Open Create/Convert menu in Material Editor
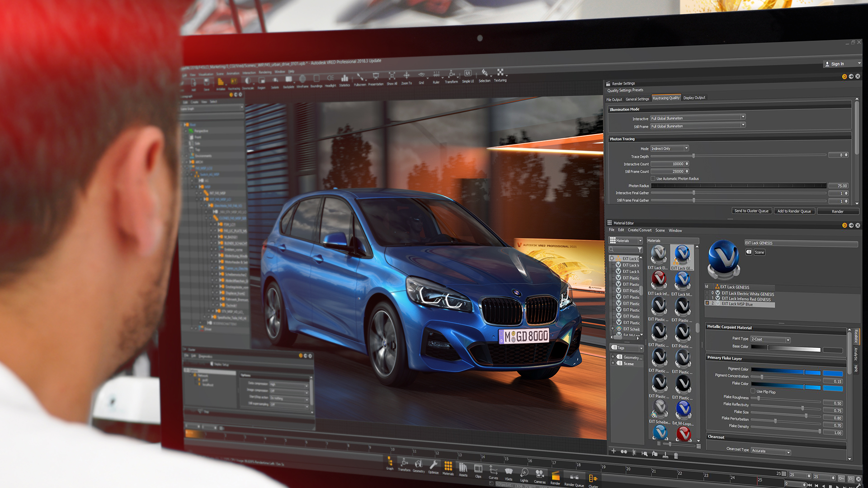The width and height of the screenshot is (868, 488). [640, 230]
